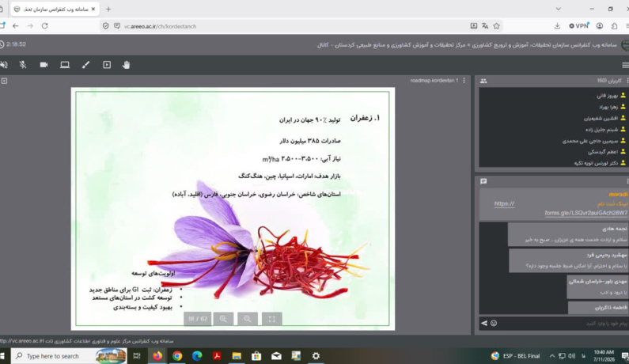Reload the current page
Image resolution: width=629 pixels, height=364 pixels.
pyautogui.click(x=44, y=26)
